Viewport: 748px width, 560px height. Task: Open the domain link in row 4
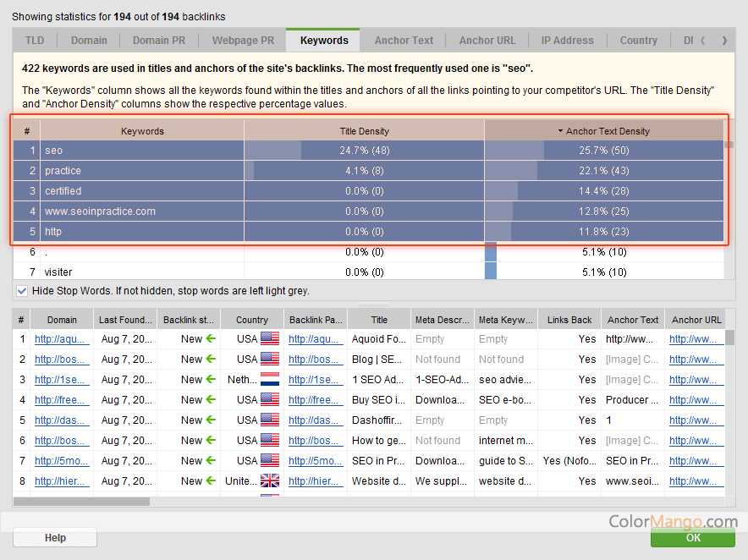tap(61, 400)
